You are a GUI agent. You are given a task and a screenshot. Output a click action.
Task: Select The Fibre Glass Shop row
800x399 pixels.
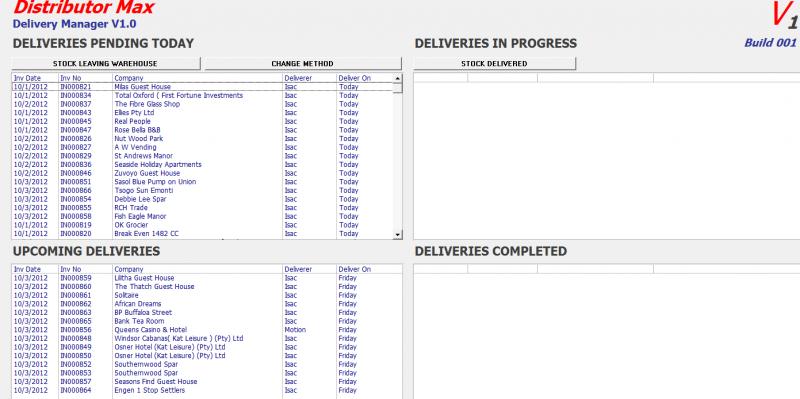[x=202, y=104]
